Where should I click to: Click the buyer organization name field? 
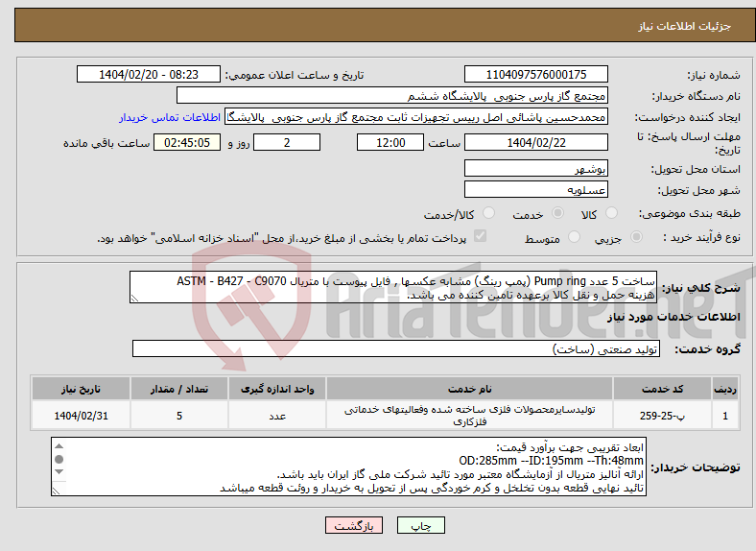(x=392, y=96)
